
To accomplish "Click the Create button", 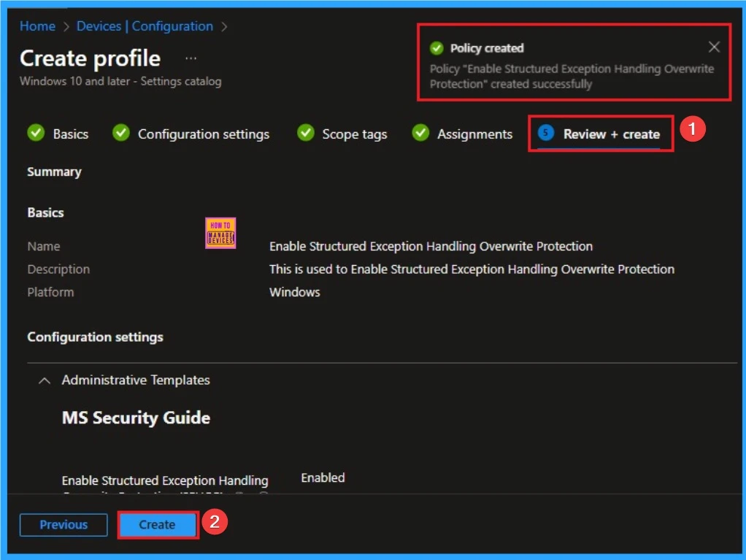I will (158, 524).
